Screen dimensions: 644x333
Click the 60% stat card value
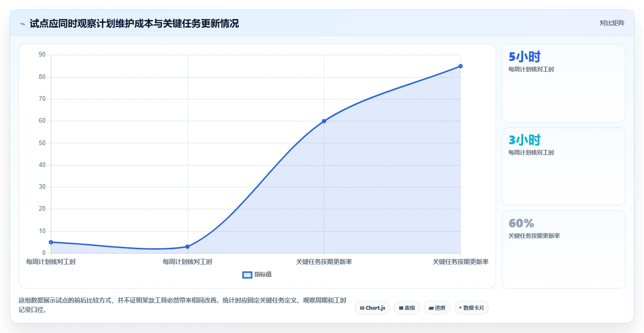point(521,224)
